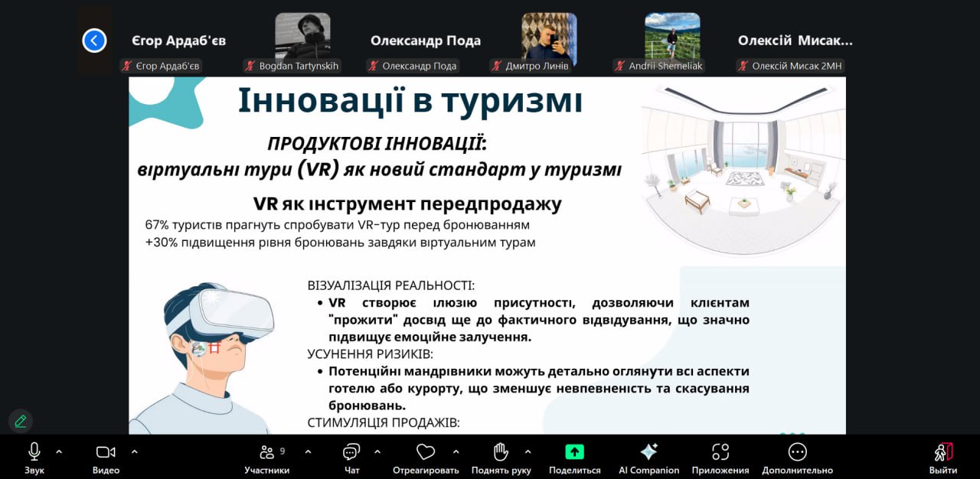The width and height of the screenshot is (980, 479).
Task: Expand the arrow next to Участники
Action: coord(308,451)
